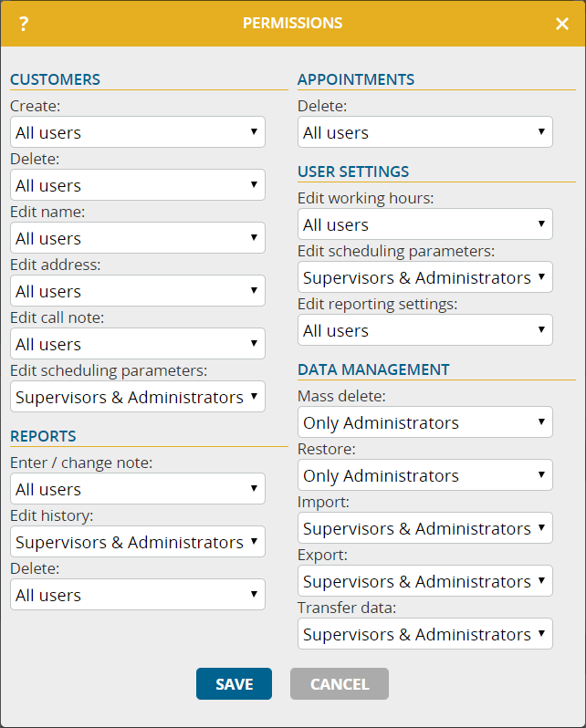Image resolution: width=586 pixels, height=728 pixels.
Task: Expand the Import permission dropdown
Action: click(x=425, y=528)
